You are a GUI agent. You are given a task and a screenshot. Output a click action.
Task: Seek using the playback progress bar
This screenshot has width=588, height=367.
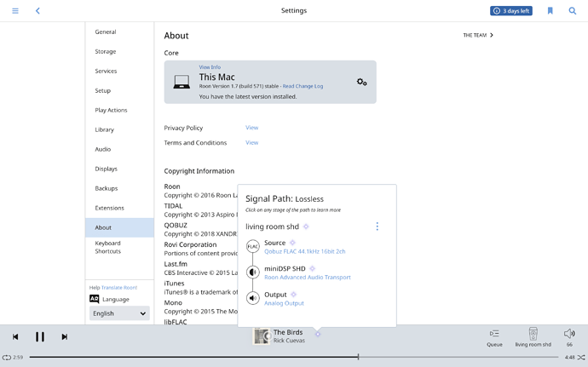[294, 357]
